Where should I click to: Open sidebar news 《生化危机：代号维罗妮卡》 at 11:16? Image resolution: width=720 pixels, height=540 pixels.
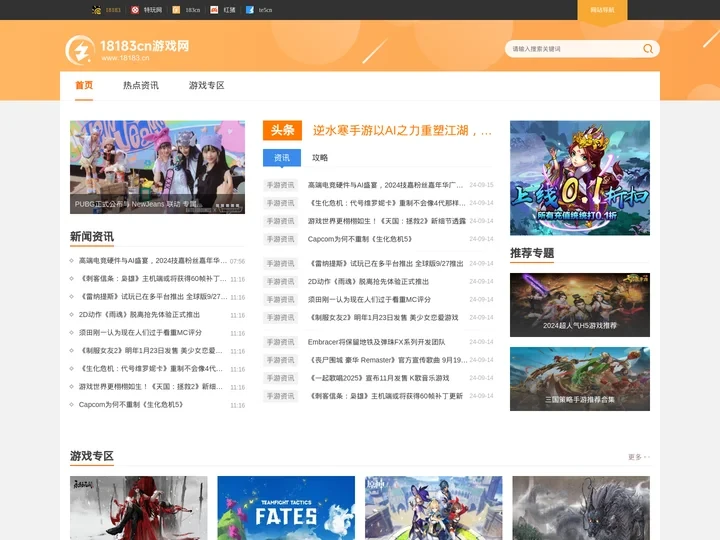coord(151,369)
